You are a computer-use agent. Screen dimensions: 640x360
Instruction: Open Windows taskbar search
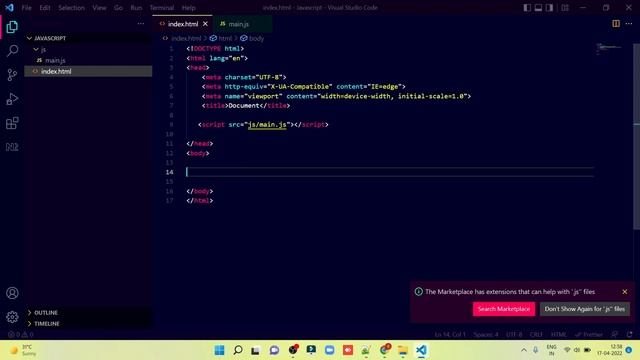[238, 350]
